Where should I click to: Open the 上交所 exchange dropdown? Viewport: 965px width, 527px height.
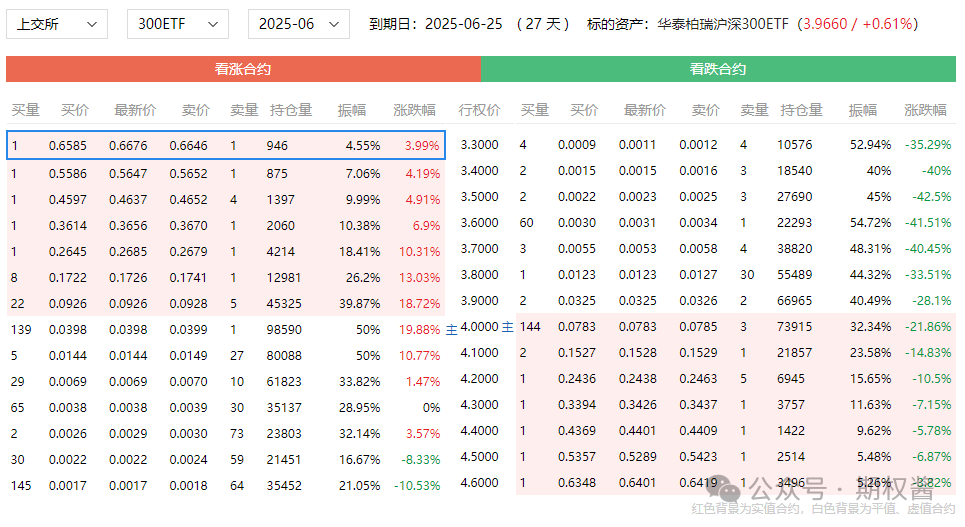[x=57, y=24]
